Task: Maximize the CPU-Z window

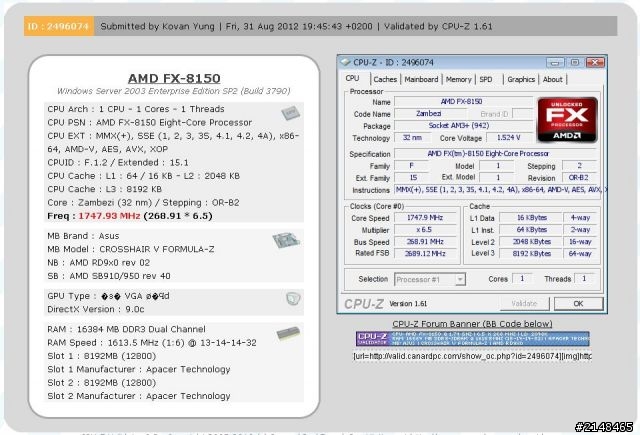Action: [575, 62]
